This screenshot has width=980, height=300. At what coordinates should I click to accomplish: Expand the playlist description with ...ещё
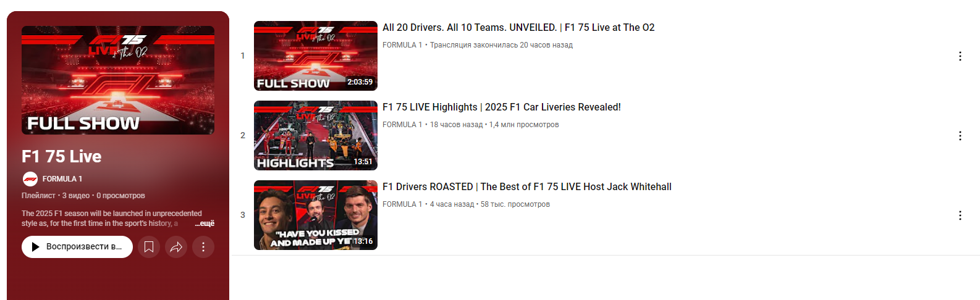(x=205, y=223)
